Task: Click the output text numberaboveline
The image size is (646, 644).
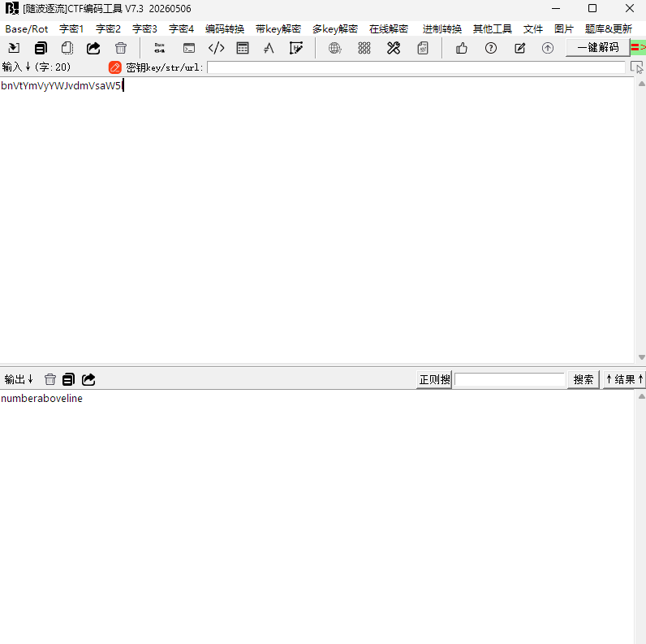Action: (41, 398)
